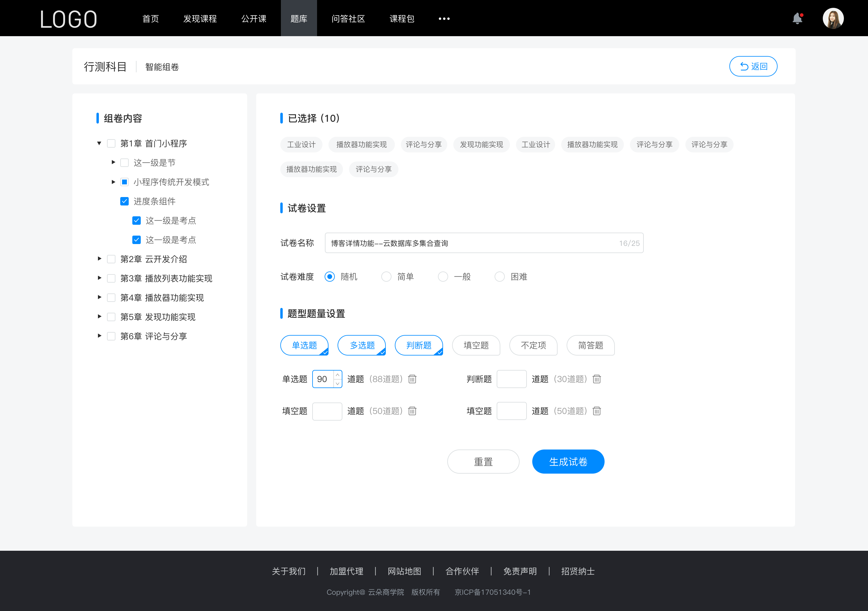868x611 pixels.
Task: Open the 问答社区 menu tab
Action: [347, 18]
